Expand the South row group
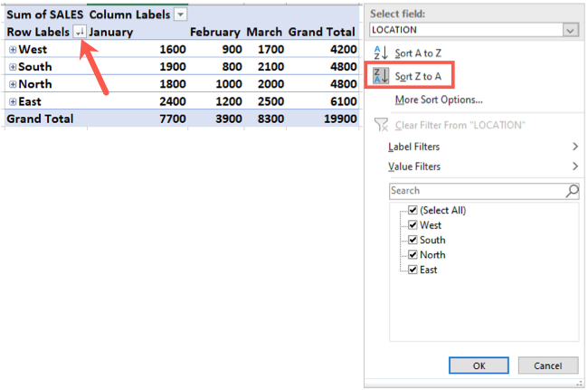The image size is (588, 390). pyautogui.click(x=13, y=67)
